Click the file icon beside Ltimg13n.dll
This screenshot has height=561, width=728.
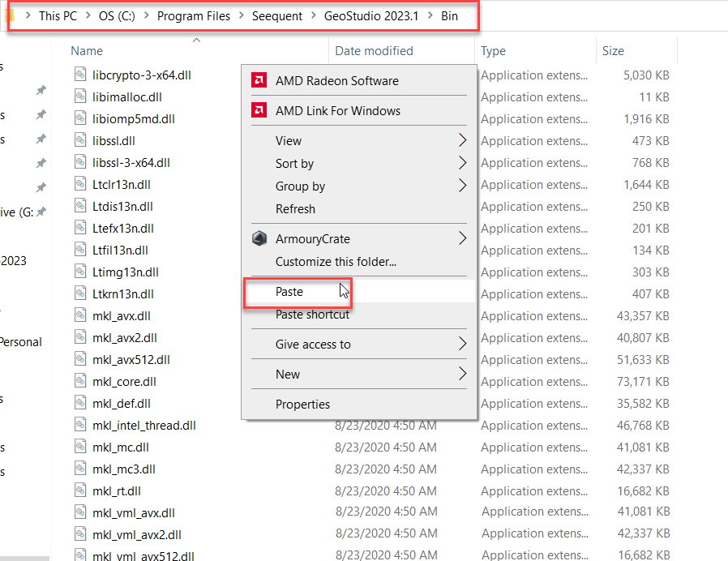(79, 272)
